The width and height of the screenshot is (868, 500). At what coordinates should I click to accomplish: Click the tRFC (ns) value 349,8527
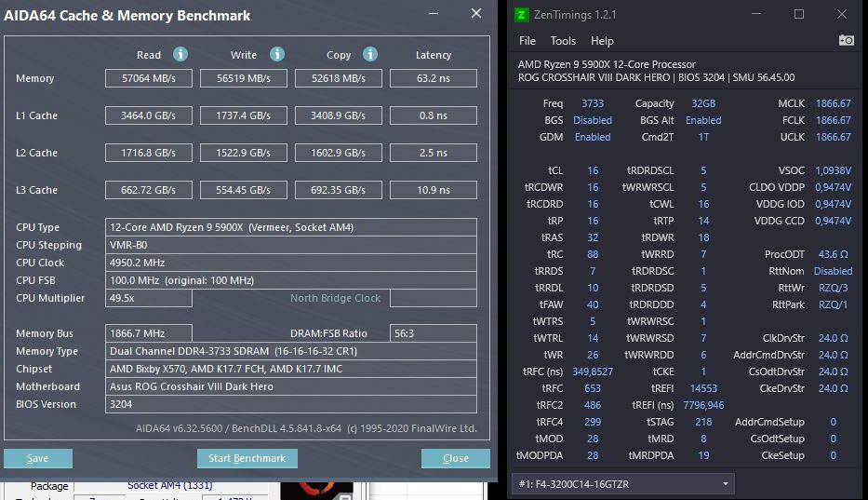coord(593,372)
